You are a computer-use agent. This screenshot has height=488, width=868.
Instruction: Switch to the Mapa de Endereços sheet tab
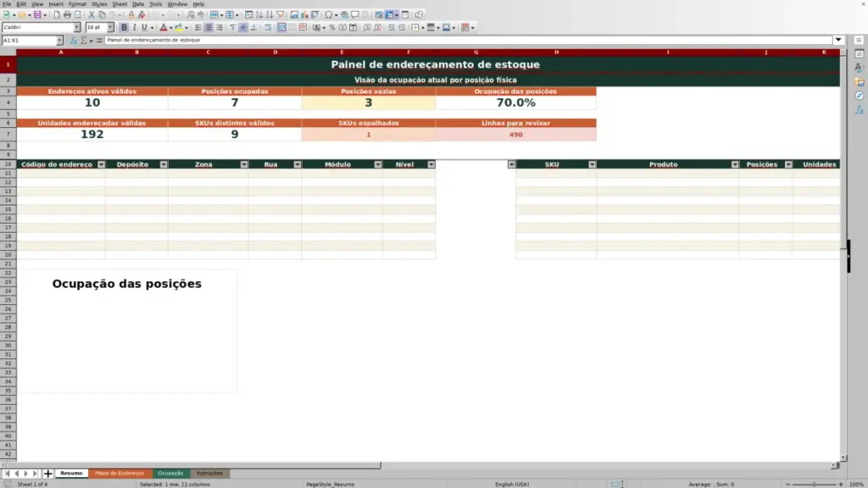click(120, 474)
